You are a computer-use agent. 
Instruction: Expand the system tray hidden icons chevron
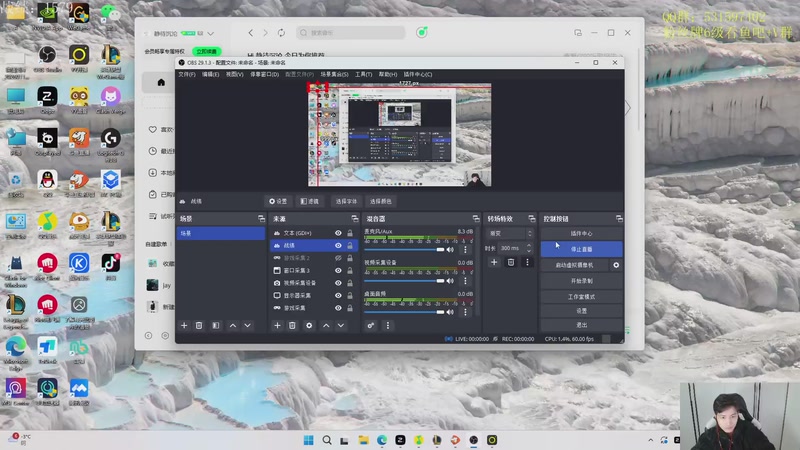coord(651,440)
